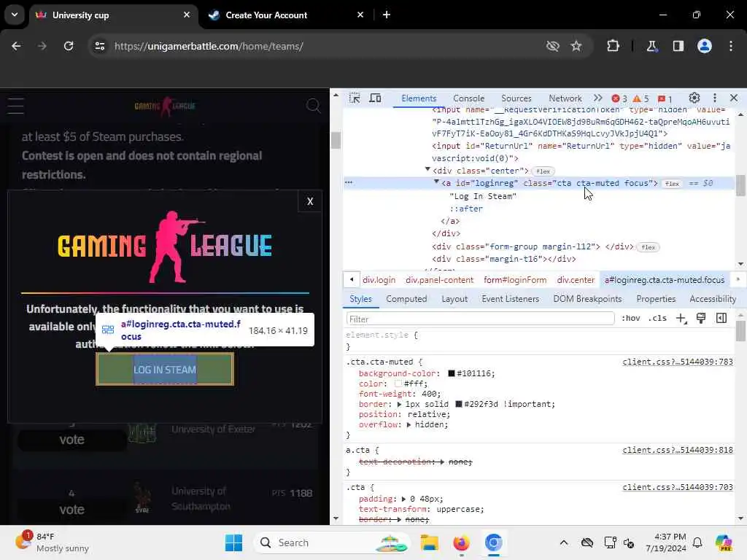Open the Chrome side panel icon

[678, 46]
